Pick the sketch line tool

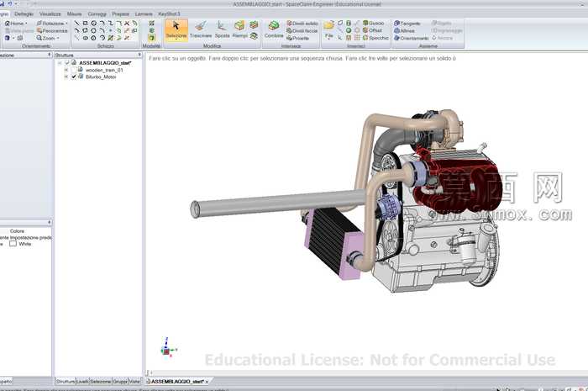click(77, 24)
